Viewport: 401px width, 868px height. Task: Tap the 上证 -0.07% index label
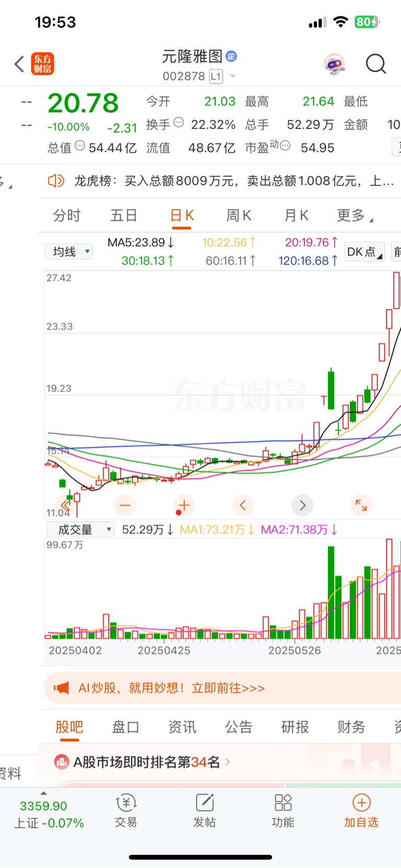pos(49,823)
